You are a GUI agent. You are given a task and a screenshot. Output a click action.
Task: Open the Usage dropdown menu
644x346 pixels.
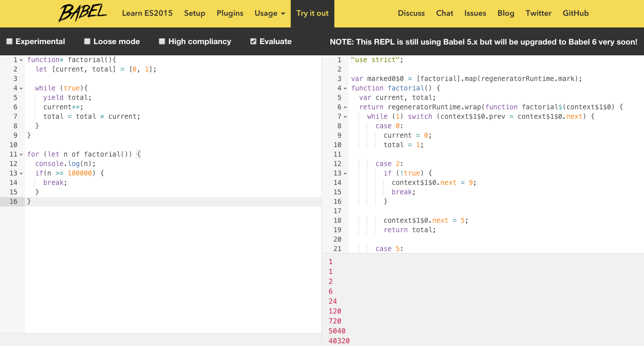[x=270, y=13]
